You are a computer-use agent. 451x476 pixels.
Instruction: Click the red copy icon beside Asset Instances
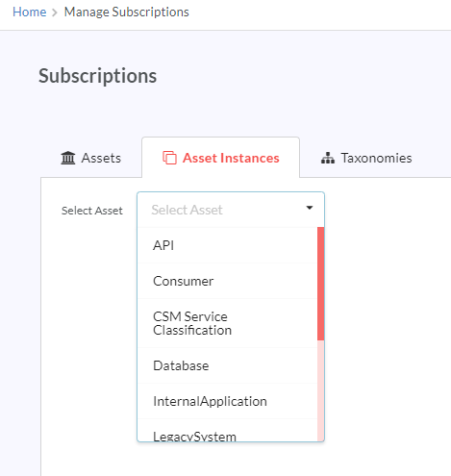click(169, 158)
